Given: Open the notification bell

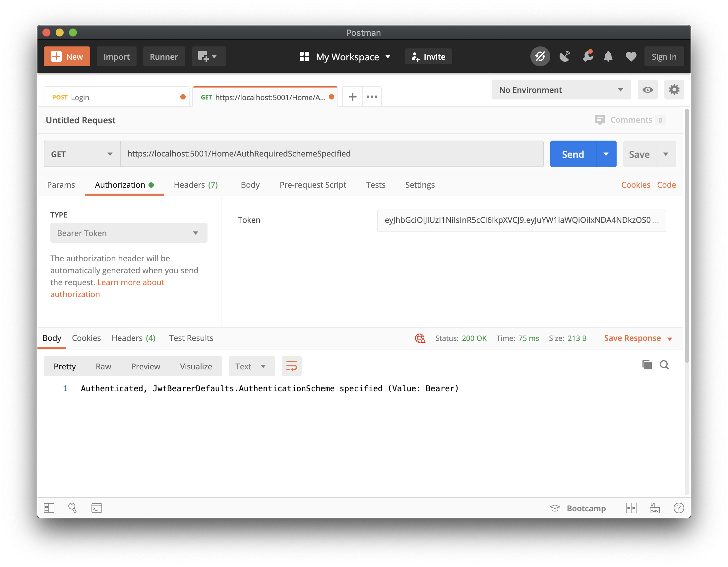Looking at the screenshot, I should click(608, 56).
